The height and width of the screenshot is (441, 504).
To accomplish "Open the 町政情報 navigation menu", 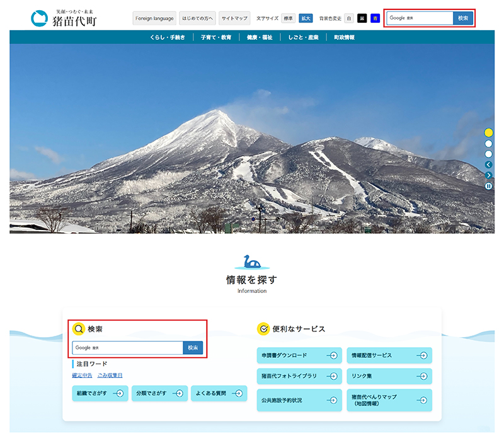I will pyautogui.click(x=344, y=37).
